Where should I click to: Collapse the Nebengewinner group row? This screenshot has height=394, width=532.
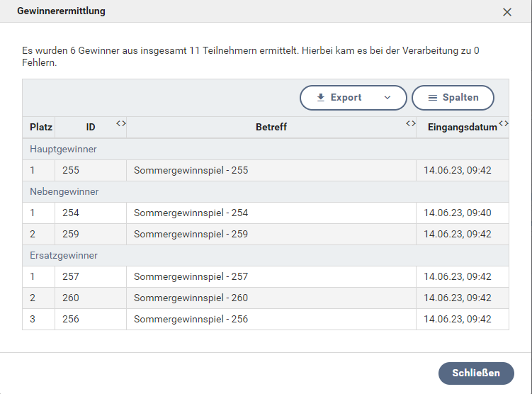tap(64, 192)
